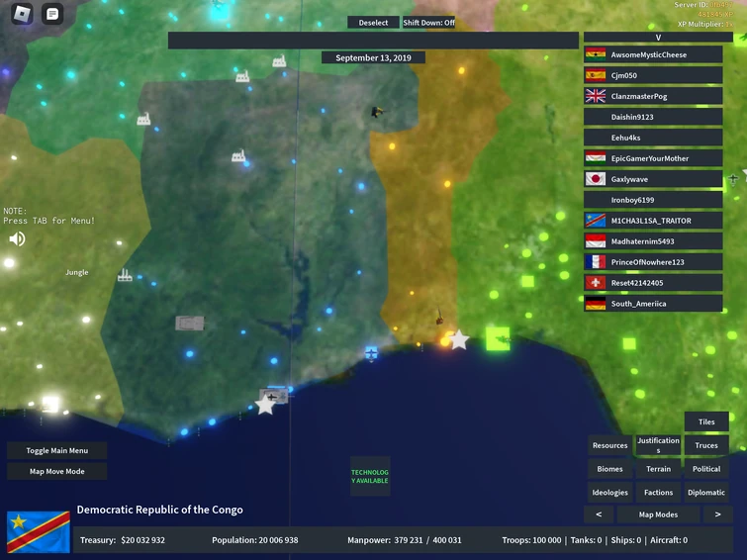Viewport: 747px width, 560px height.
Task: Click the Japan flag next to Gaxlywave
Action: [595, 179]
